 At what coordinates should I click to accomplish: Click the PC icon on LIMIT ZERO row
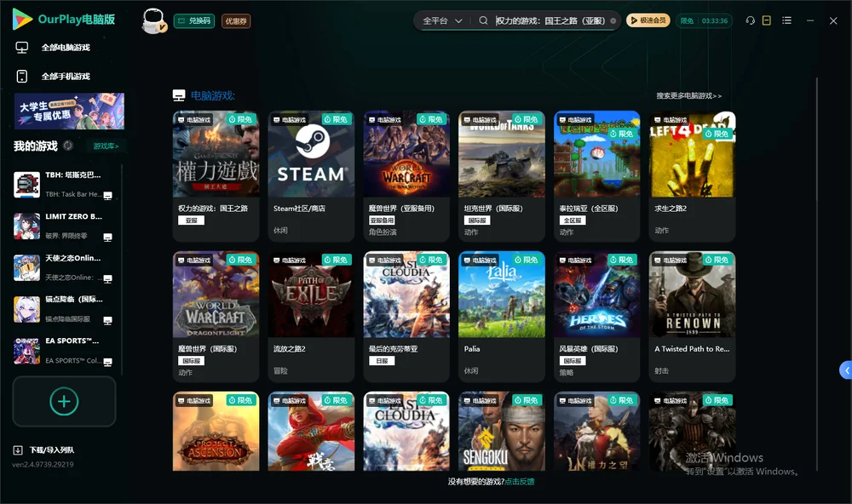point(107,238)
